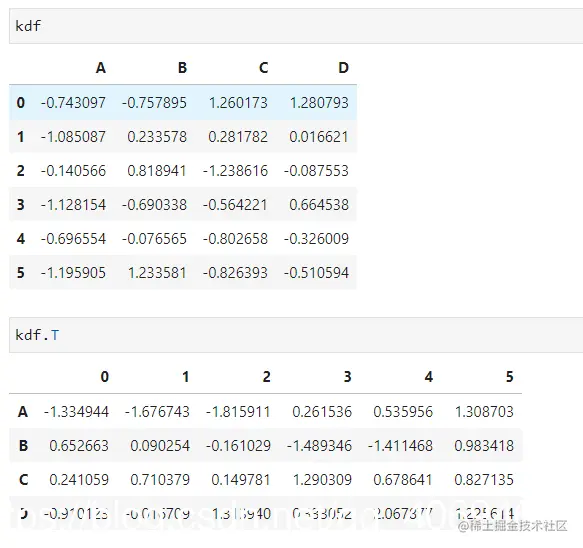Viewport: 583px width, 548px height.
Task: Click the kdf code input cell
Action: 296,26
